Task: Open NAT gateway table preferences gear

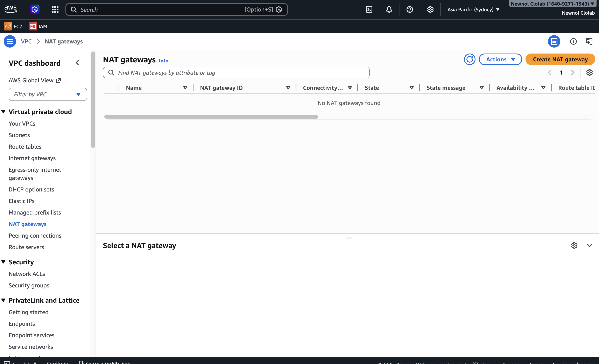Action: click(589, 72)
